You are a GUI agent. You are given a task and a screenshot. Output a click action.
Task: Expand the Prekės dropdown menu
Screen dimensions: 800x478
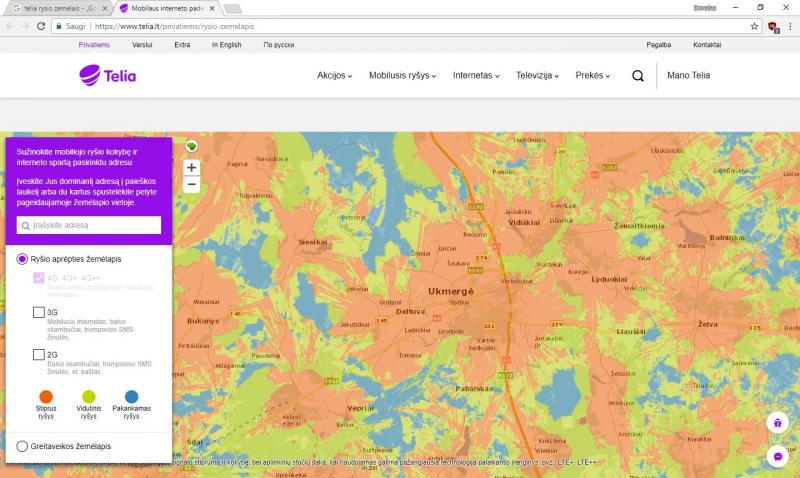592,76
